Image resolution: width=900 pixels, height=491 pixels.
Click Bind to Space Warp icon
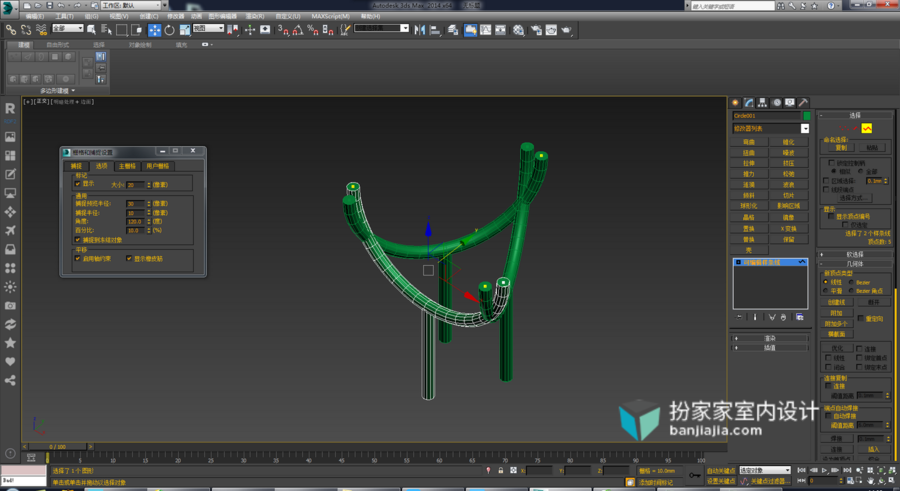[x=41, y=30]
